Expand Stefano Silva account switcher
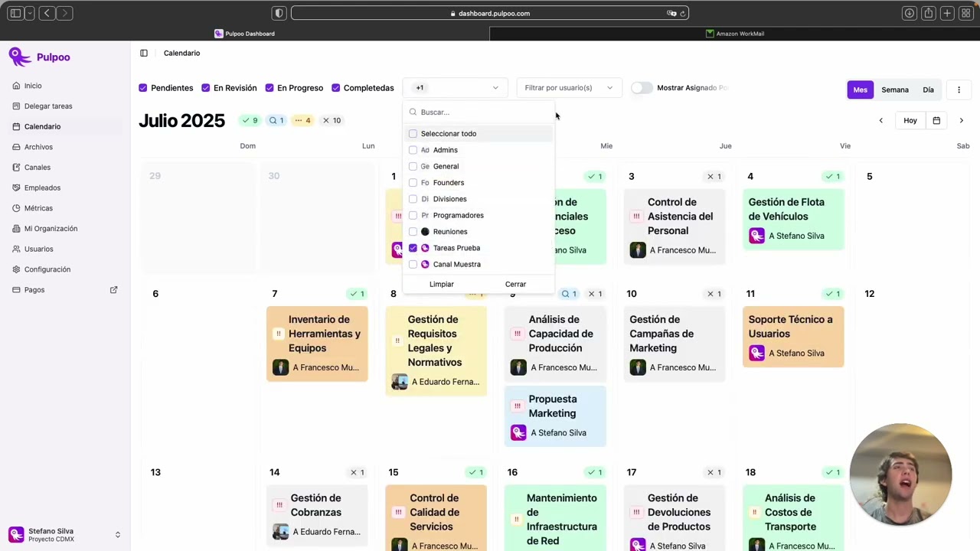Image resolution: width=980 pixels, height=551 pixels. (x=118, y=535)
